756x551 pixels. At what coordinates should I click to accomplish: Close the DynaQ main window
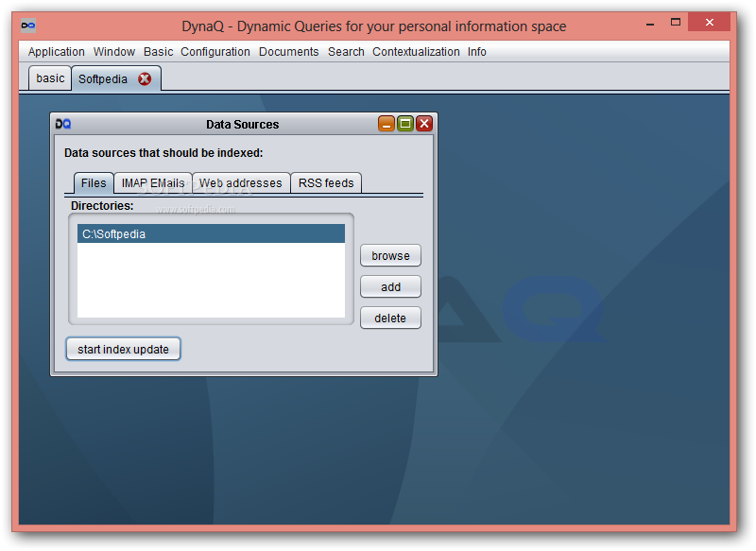[x=710, y=22]
